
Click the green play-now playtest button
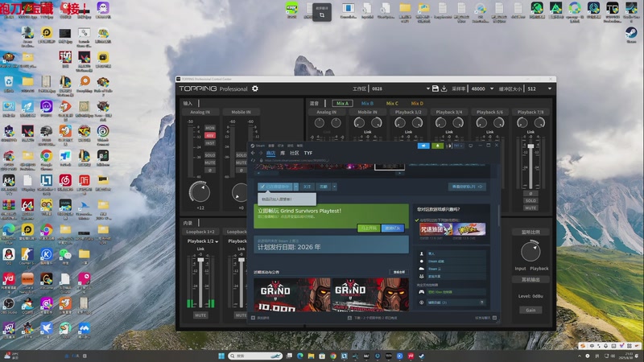369,228
